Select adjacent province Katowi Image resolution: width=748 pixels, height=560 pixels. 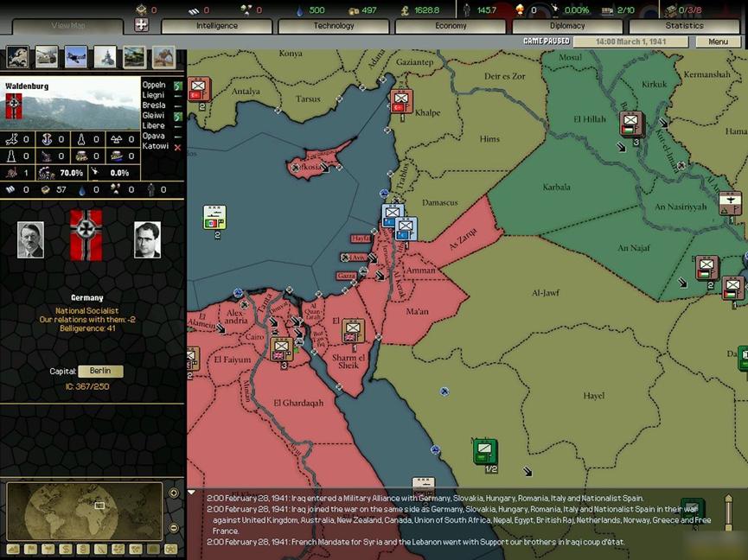click(155, 146)
